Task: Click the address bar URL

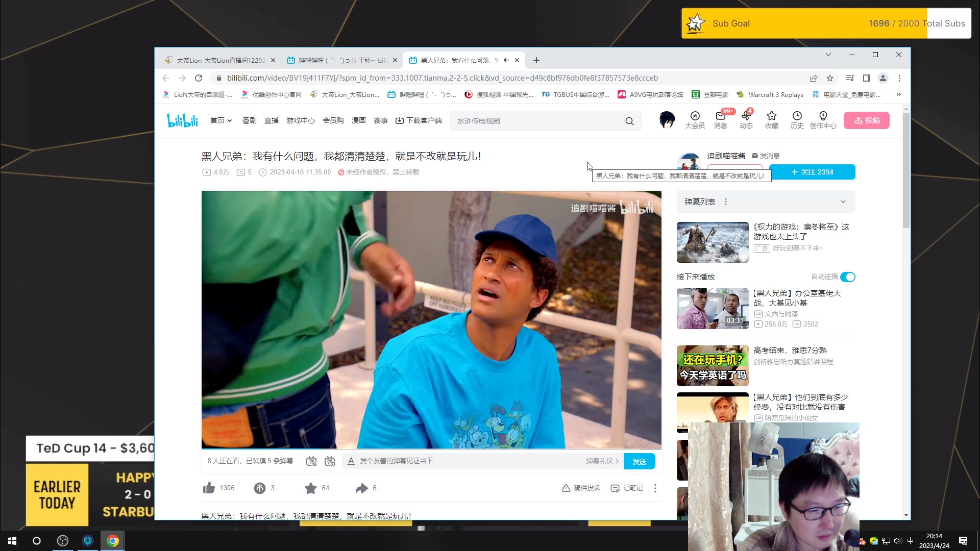Action: pyautogui.click(x=442, y=78)
